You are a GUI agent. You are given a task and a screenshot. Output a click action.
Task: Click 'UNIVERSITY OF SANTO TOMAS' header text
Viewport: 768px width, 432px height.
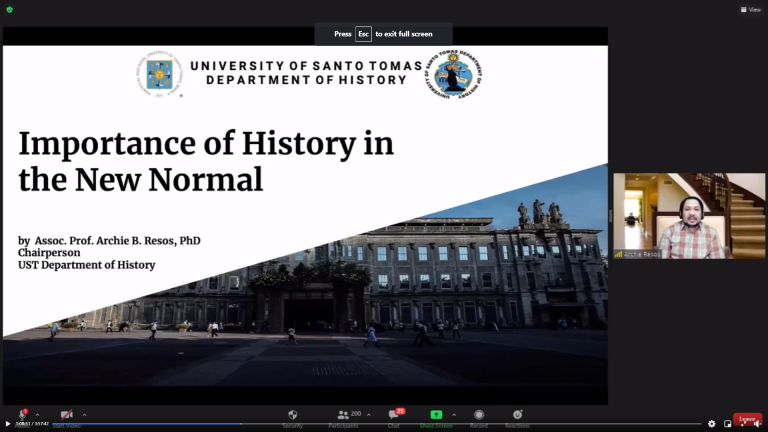pyautogui.click(x=306, y=66)
